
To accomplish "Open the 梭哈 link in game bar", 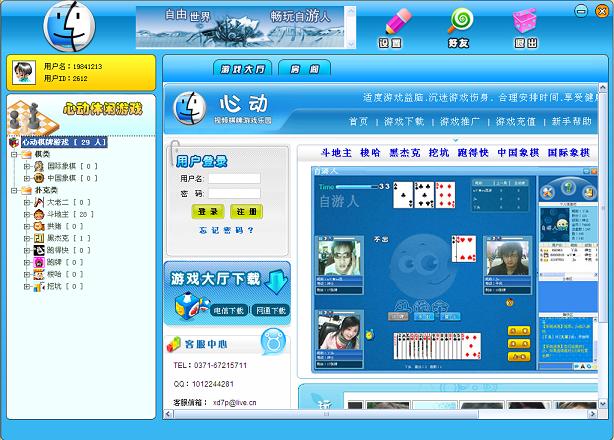I will [370, 153].
